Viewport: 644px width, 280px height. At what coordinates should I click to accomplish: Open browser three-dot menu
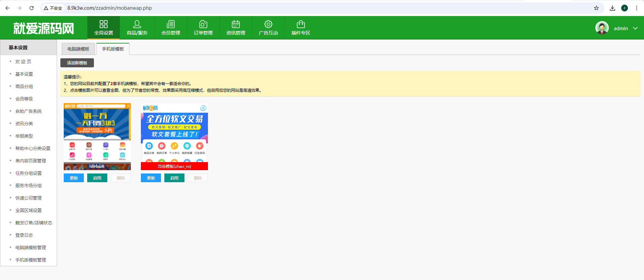[x=637, y=8]
